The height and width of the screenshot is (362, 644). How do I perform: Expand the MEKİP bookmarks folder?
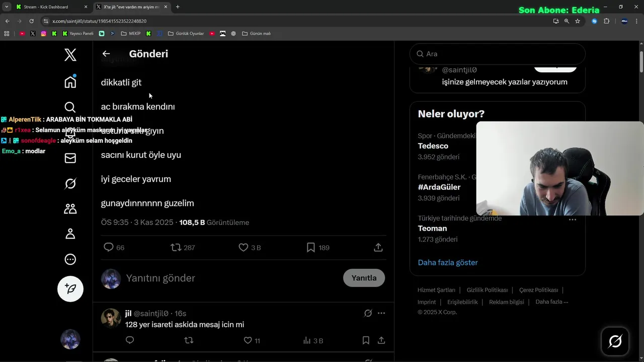point(130,34)
